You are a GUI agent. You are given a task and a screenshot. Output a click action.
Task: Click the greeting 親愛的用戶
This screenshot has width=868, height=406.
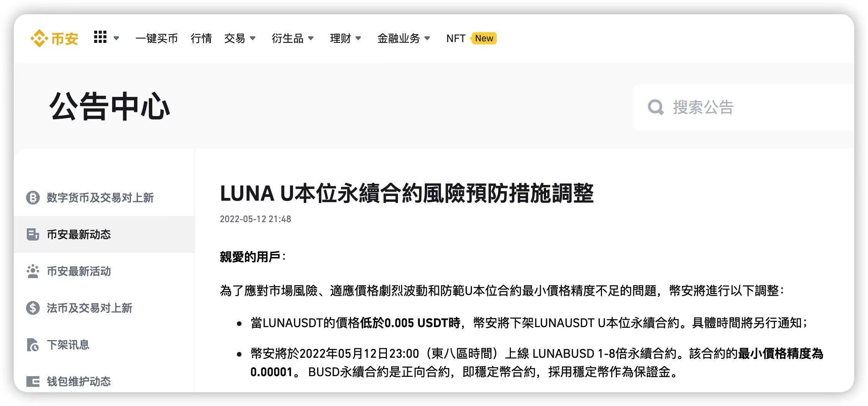[x=250, y=257]
